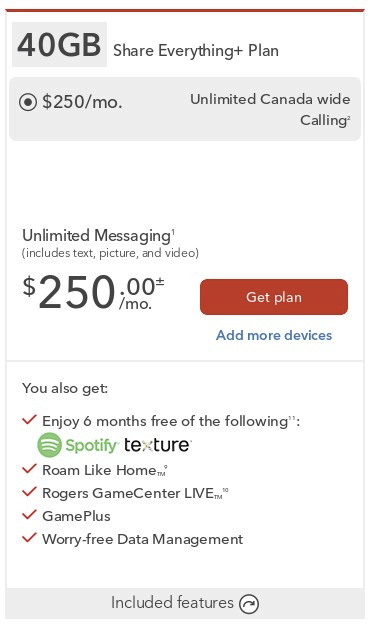Click checkmark next to Worry-free Data Management
Image resolution: width=370 pixels, height=632 pixels.
(29, 538)
